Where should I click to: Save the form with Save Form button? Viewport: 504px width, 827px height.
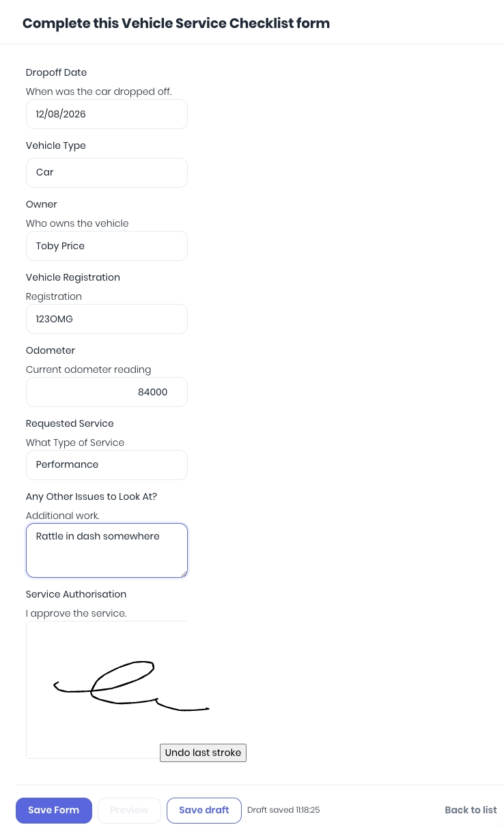tap(54, 810)
